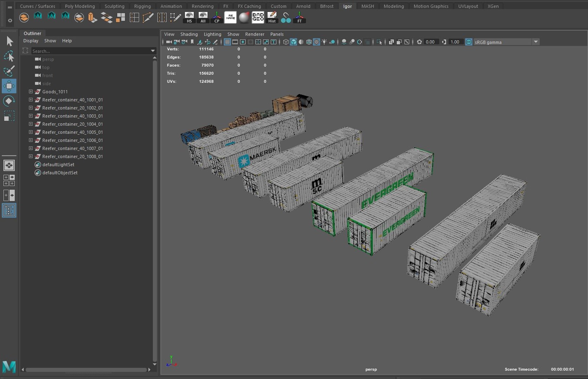Toggle use all lights in viewport
588x379 pixels.
coord(324,42)
